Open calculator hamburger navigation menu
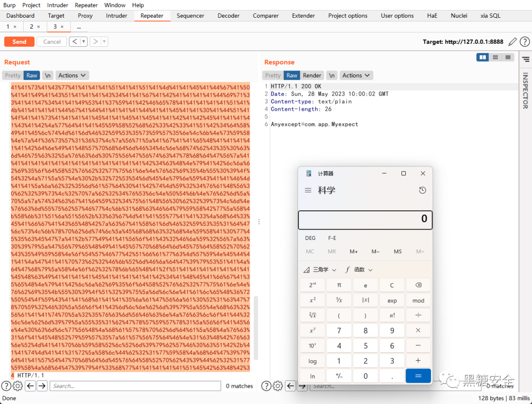 (308, 190)
